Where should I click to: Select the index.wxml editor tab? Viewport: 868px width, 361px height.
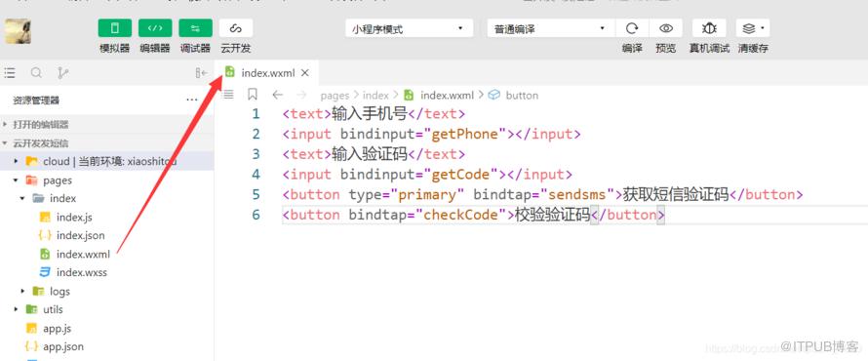267,72
